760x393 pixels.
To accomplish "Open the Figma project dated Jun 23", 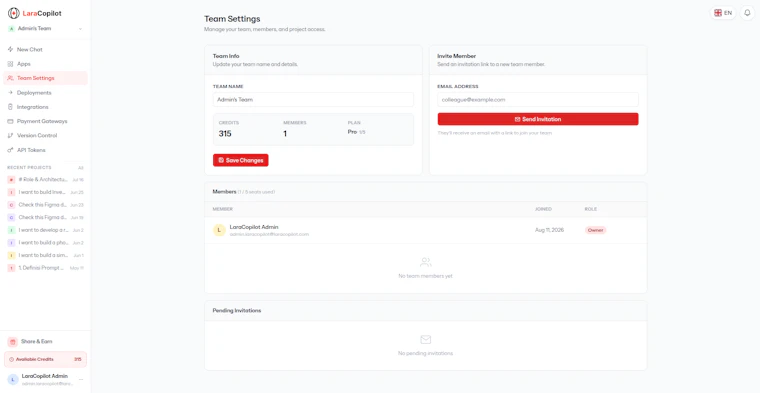I will (x=45, y=204).
